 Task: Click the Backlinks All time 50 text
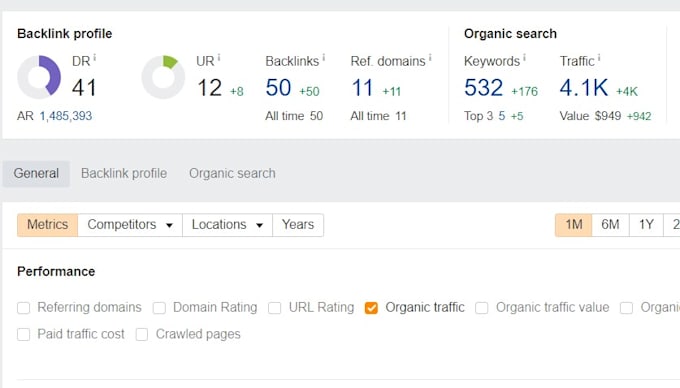pyautogui.click(x=294, y=116)
